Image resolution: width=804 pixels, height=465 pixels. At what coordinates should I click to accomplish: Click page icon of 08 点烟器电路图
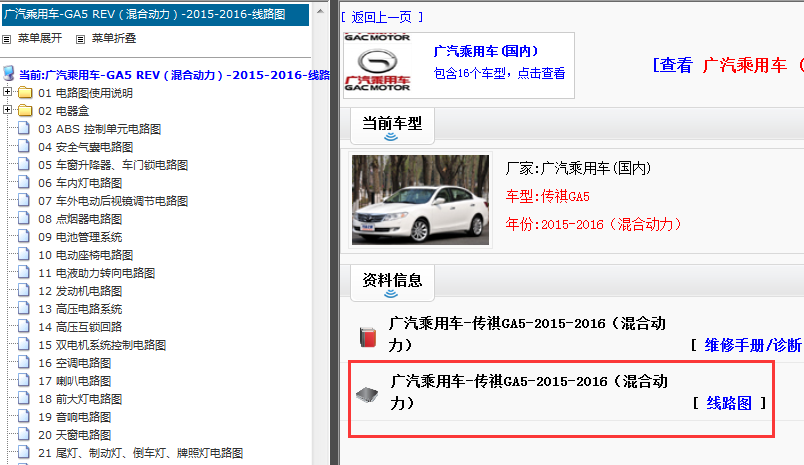tap(24, 218)
